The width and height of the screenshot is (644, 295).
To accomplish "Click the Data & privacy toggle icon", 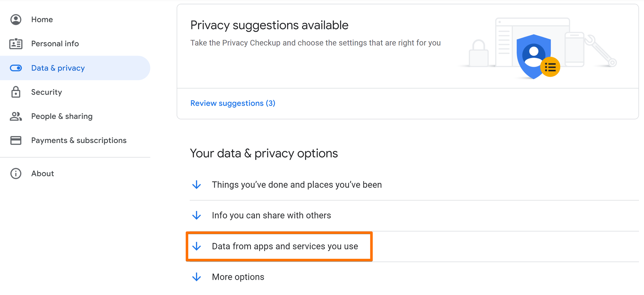I will point(16,68).
